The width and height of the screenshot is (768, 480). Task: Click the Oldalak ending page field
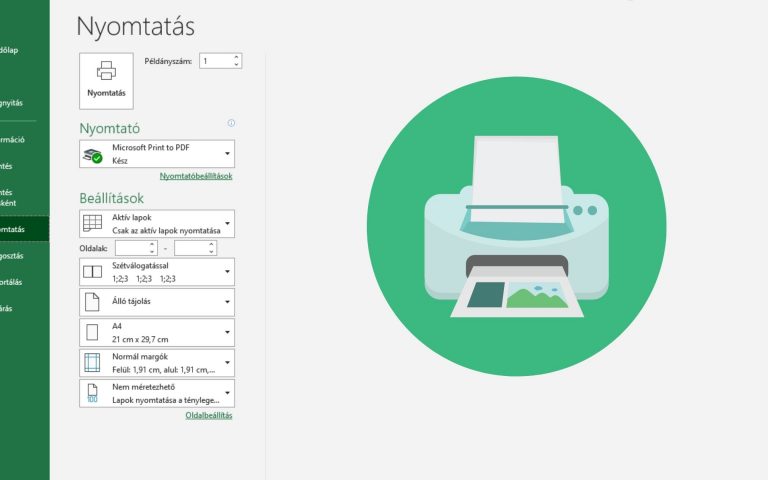tap(190, 247)
